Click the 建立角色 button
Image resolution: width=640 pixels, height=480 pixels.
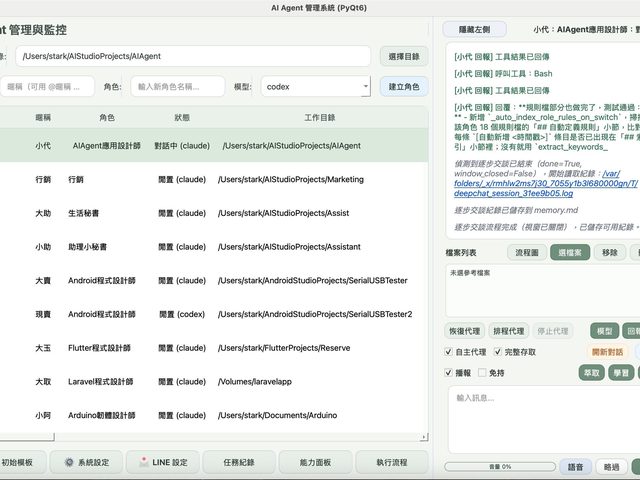(404, 87)
